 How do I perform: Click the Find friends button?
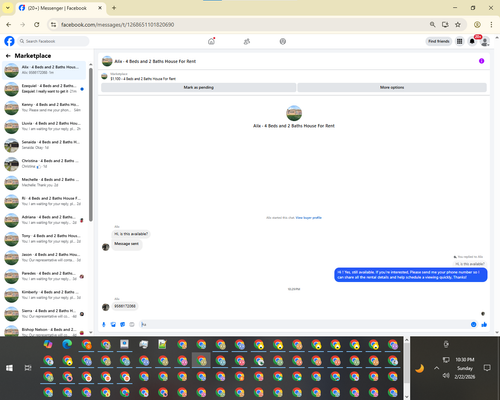(439, 41)
